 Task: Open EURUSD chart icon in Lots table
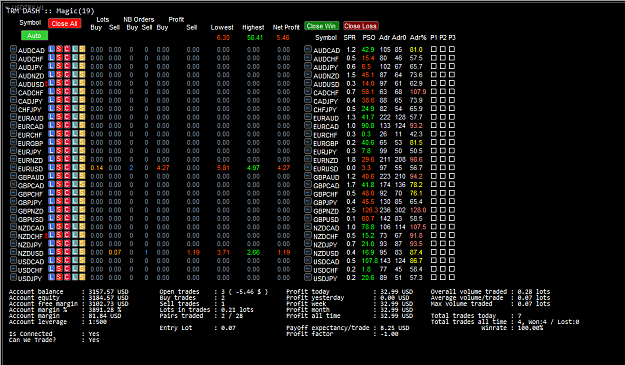tap(13, 168)
